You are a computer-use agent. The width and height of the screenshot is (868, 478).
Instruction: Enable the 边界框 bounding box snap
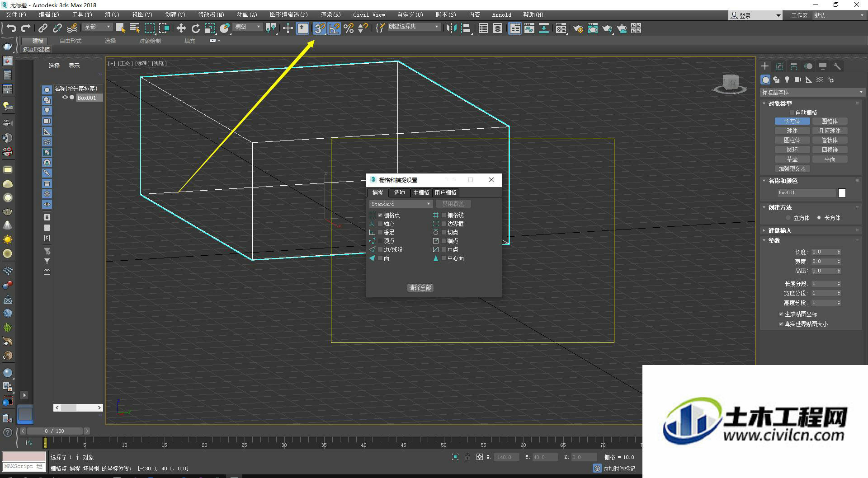(444, 224)
